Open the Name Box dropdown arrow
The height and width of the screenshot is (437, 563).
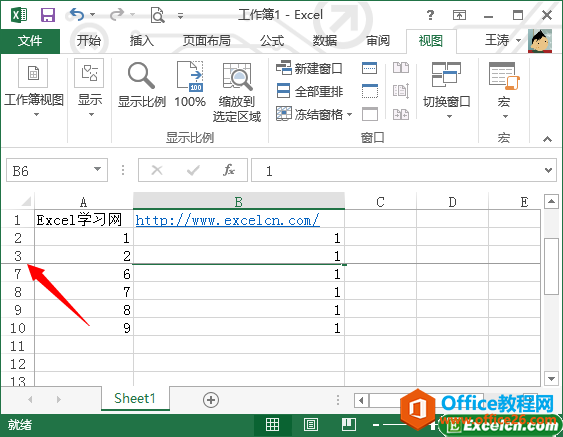[x=97, y=169]
